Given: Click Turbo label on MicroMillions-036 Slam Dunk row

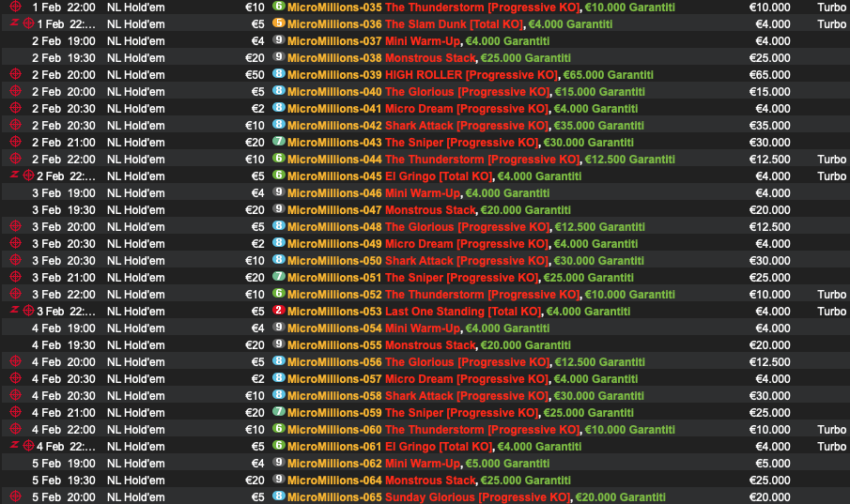Looking at the screenshot, I should pyautogui.click(x=831, y=24).
